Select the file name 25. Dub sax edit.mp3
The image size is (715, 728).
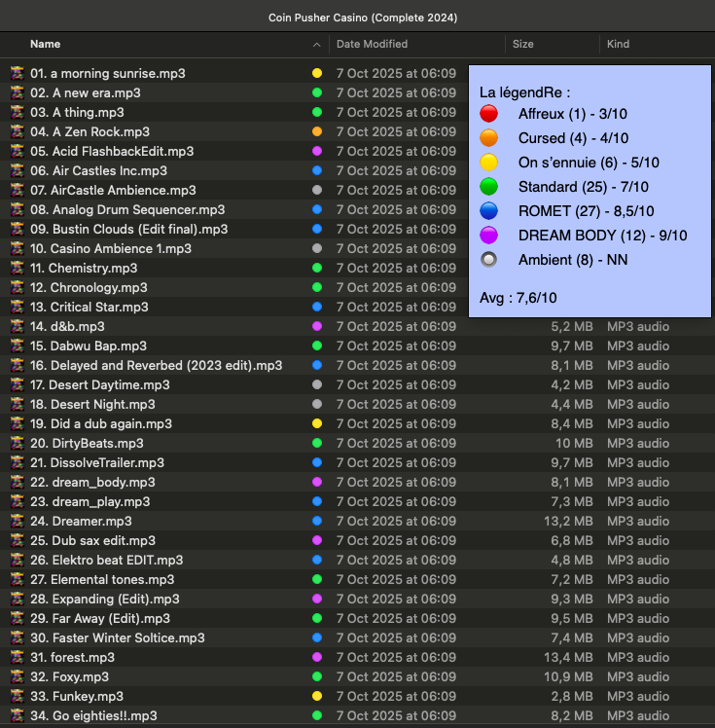tap(92, 541)
